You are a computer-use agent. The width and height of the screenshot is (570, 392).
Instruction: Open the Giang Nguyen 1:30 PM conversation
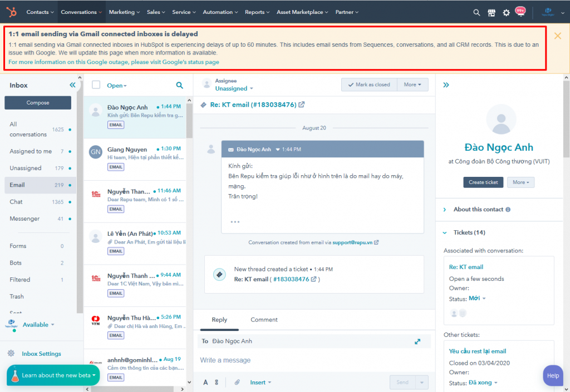pos(135,159)
